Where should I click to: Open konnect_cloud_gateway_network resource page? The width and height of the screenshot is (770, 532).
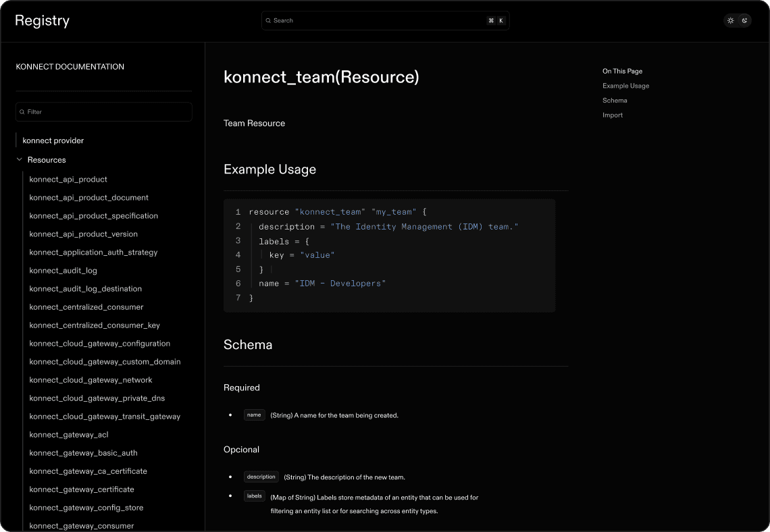(91, 380)
